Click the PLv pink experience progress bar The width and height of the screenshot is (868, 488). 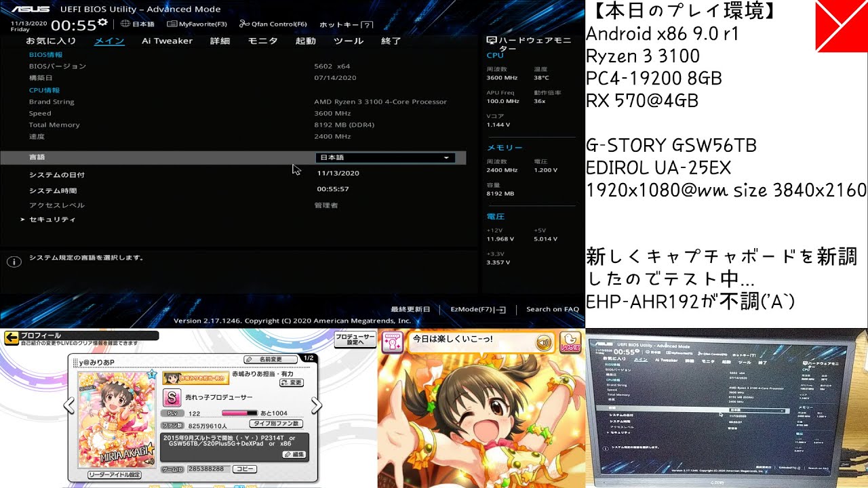click(239, 413)
